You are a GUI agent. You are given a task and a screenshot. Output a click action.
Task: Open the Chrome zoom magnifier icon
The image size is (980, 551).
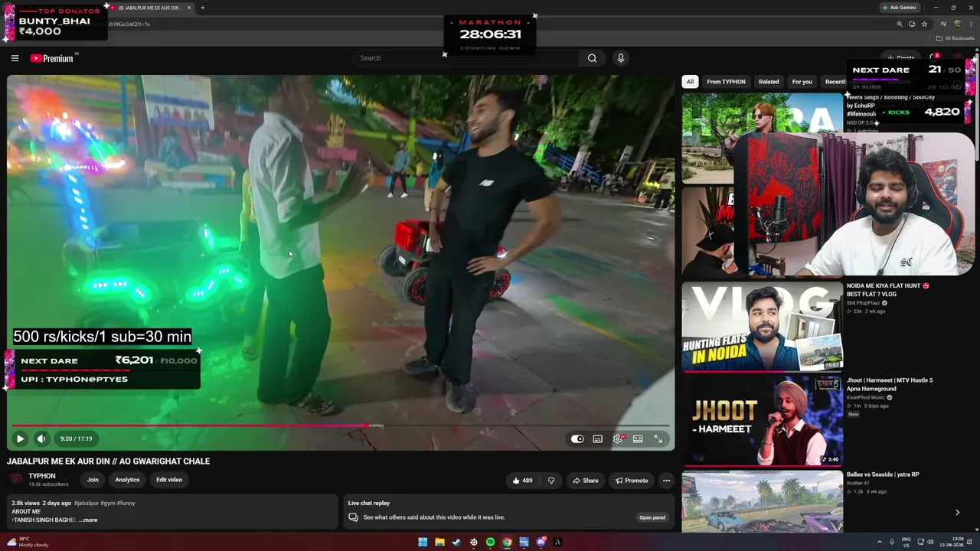click(900, 24)
